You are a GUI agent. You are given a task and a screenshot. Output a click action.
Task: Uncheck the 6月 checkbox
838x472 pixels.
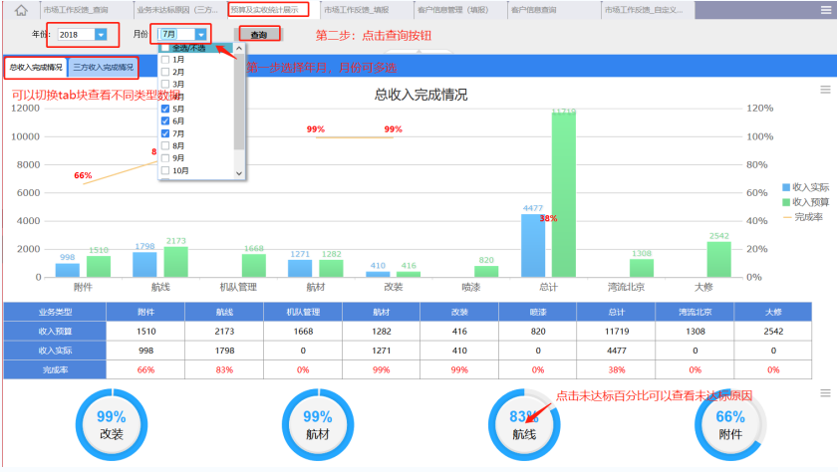tap(165, 121)
